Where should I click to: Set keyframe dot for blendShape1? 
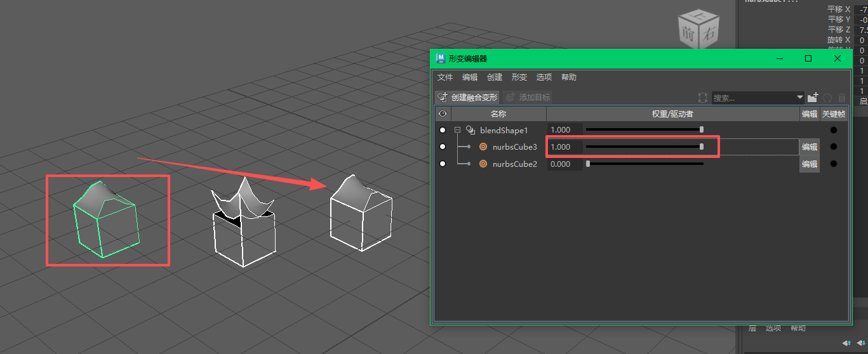[x=834, y=130]
